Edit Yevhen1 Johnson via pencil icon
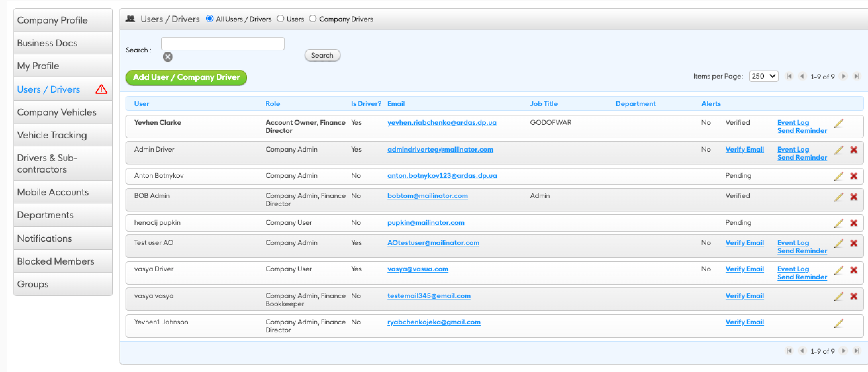Screen dimensions: 868x372 click(839, 323)
